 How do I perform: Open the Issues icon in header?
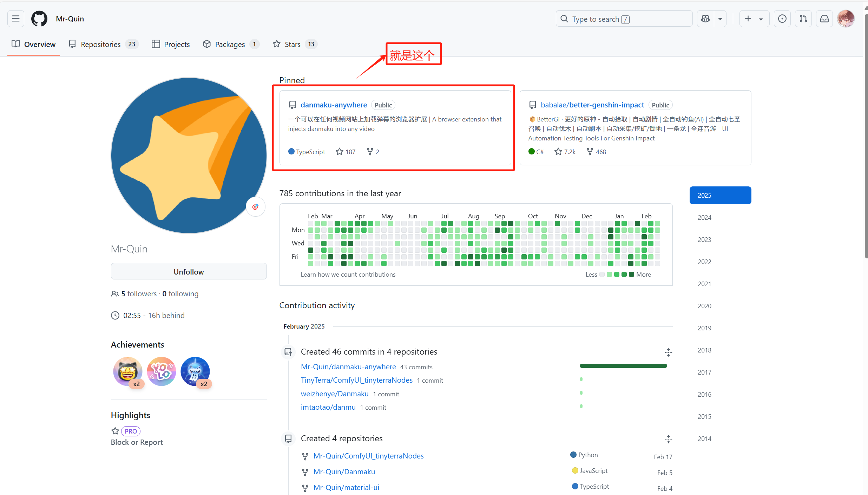(x=782, y=19)
